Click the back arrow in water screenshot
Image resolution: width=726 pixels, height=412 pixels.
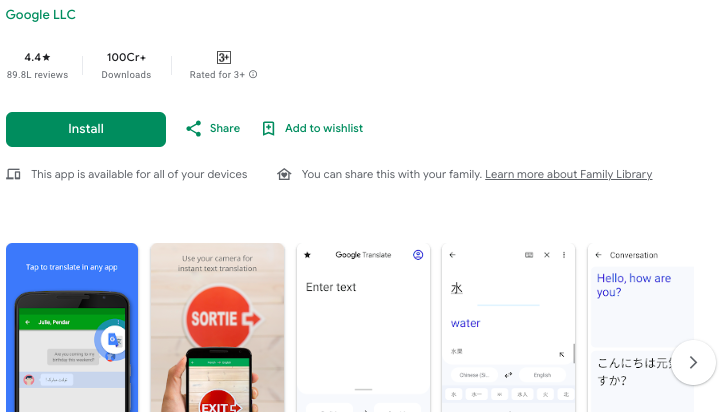pos(452,255)
